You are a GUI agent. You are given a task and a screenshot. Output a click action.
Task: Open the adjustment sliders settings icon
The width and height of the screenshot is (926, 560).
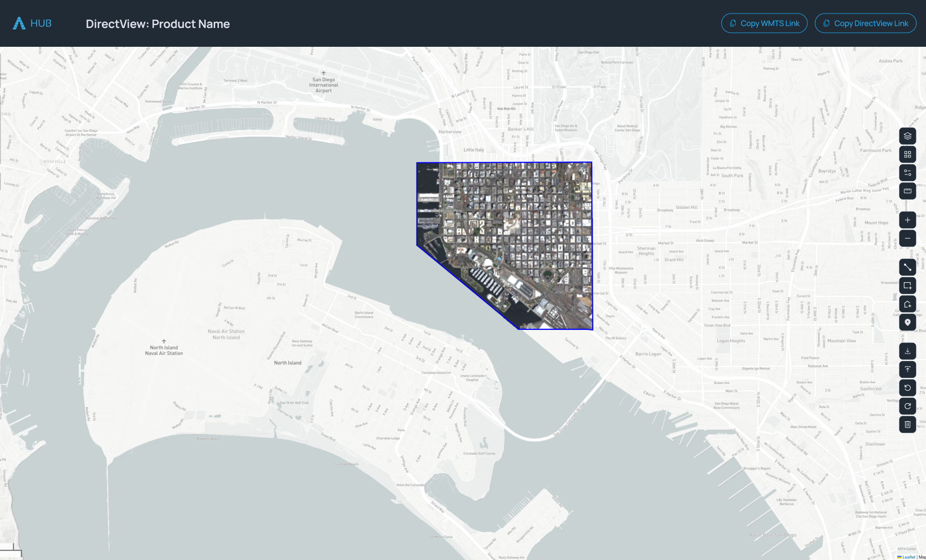pyautogui.click(x=907, y=173)
